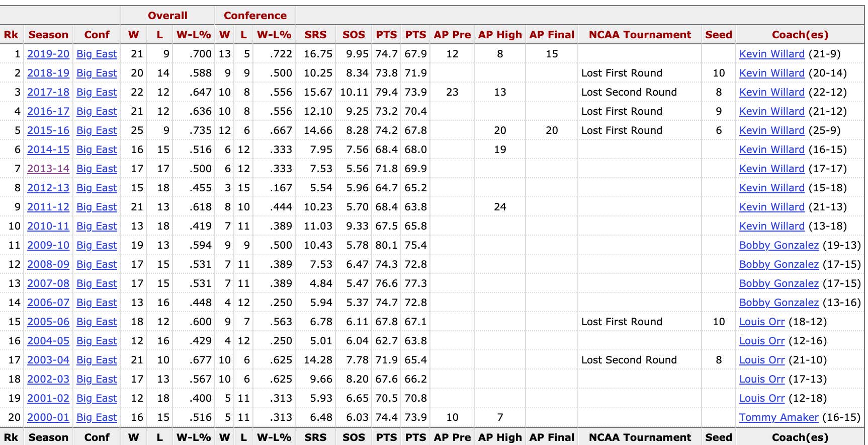Sort by AP High column header
This screenshot has width=868, height=445.
pyautogui.click(x=500, y=35)
